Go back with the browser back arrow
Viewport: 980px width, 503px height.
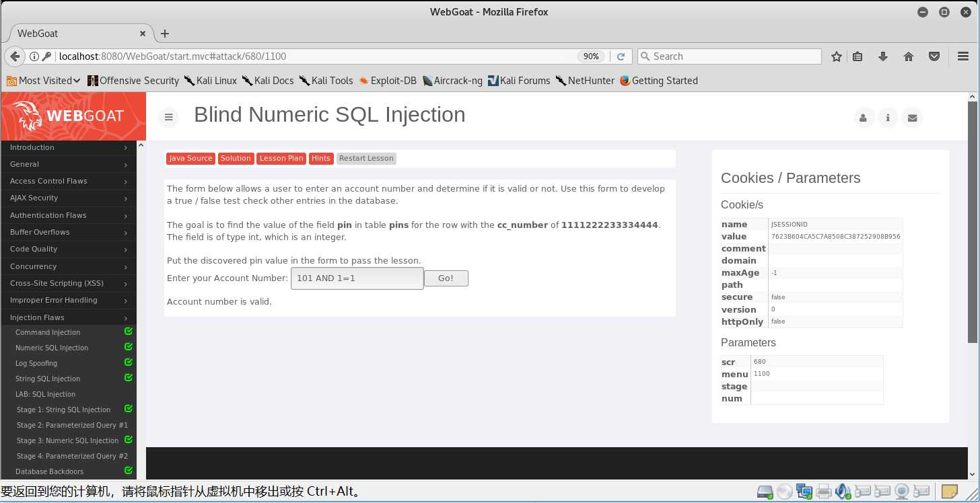(x=15, y=56)
